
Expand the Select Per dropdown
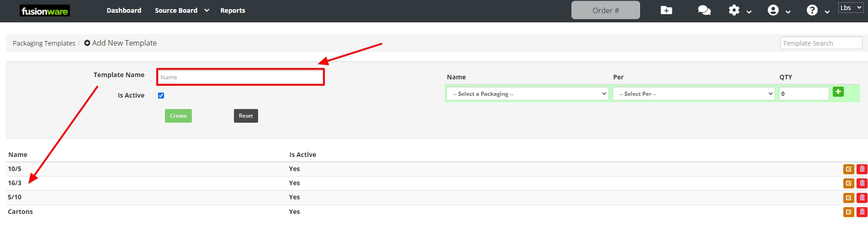pyautogui.click(x=693, y=94)
